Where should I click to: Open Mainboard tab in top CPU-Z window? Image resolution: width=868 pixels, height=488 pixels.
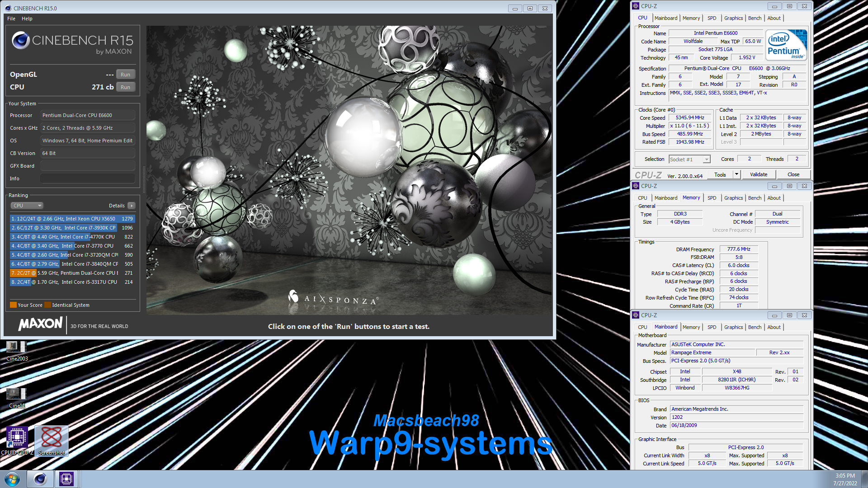pyautogui.click(x=666, y=18)
